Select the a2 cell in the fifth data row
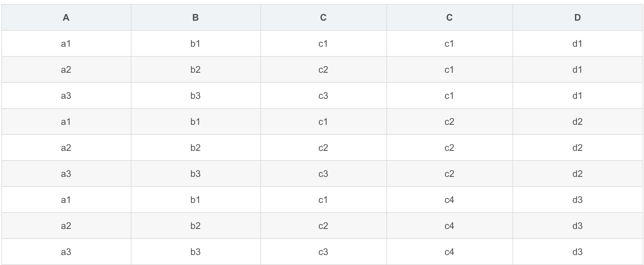The width and height of the screenshot is (644, 265). tap(66, 148)
